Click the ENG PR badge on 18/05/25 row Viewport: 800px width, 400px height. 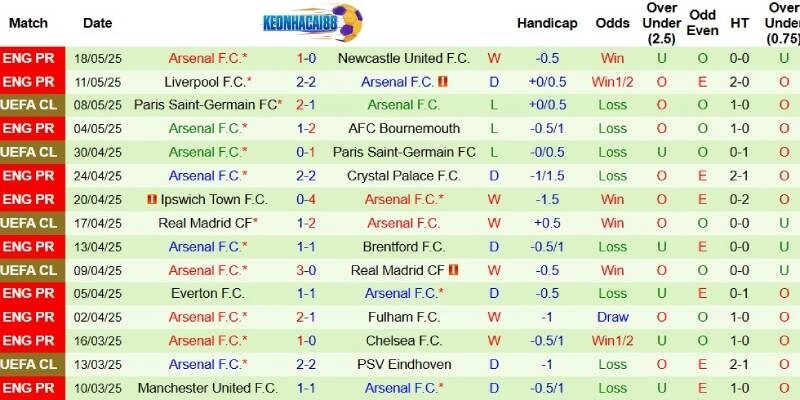32,58
